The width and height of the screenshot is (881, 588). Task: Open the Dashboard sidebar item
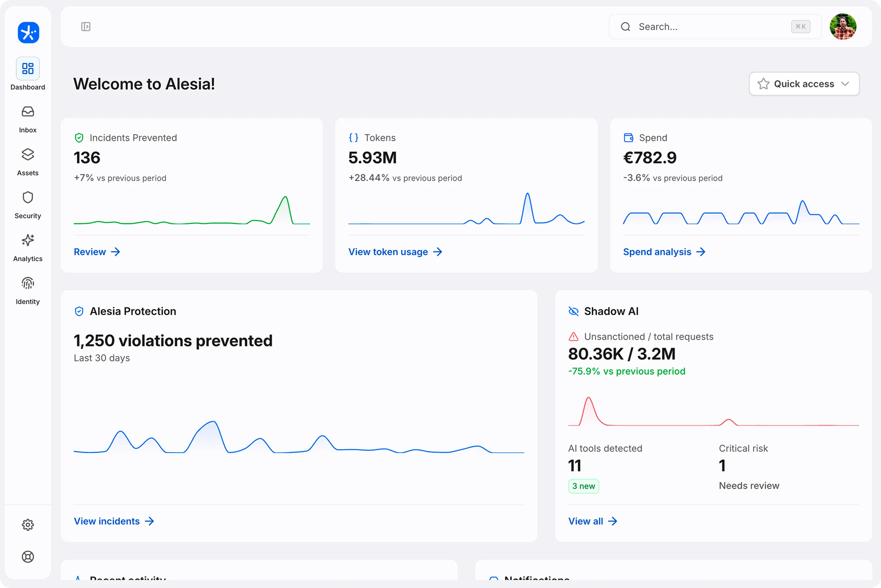coord(28,74)
